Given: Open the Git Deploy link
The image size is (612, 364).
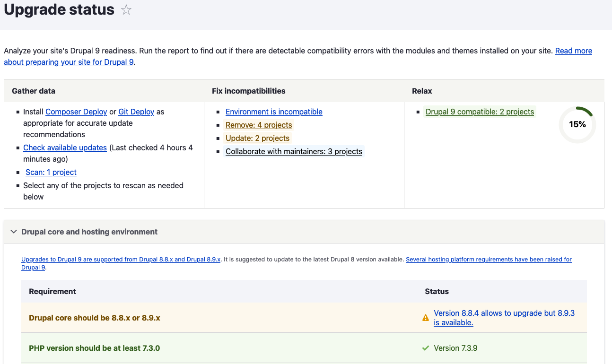Looking at the screenshot, I should (136, 112).
